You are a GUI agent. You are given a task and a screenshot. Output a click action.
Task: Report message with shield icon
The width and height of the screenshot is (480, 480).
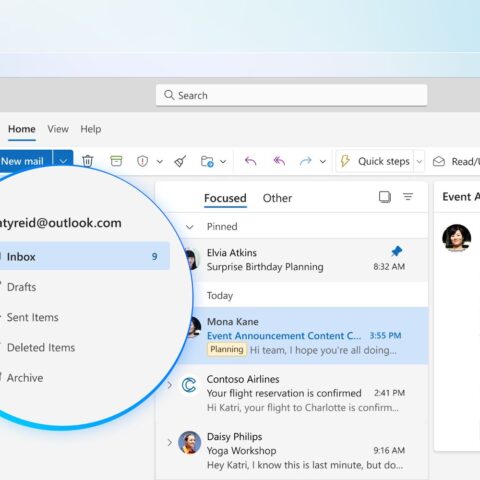(x=142, y=161)
